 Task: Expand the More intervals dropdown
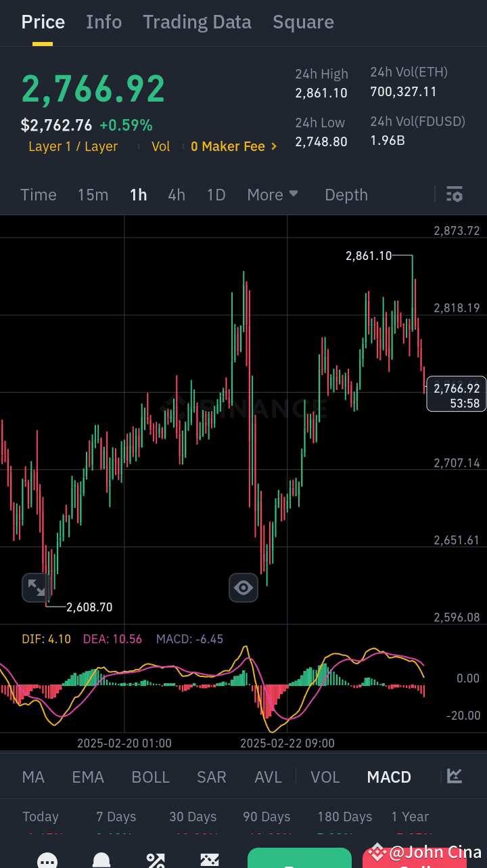[x=273, y=195]
